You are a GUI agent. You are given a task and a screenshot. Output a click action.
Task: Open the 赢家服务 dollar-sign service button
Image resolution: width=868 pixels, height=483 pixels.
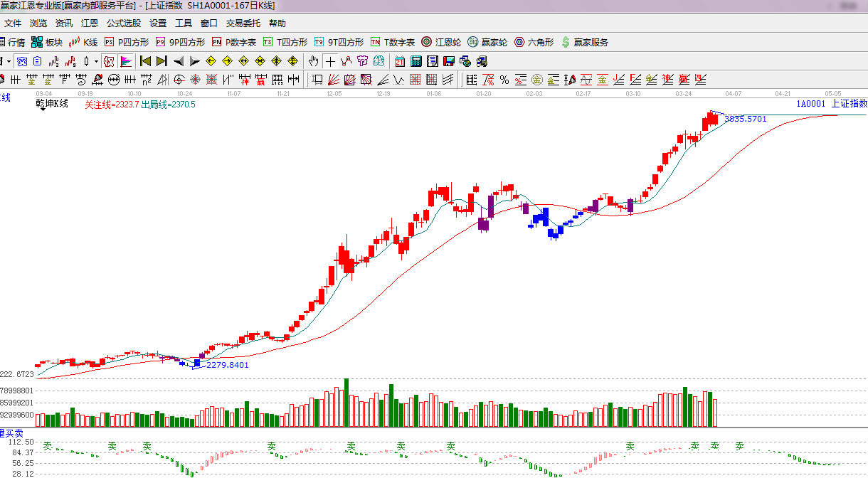point(585,43)
